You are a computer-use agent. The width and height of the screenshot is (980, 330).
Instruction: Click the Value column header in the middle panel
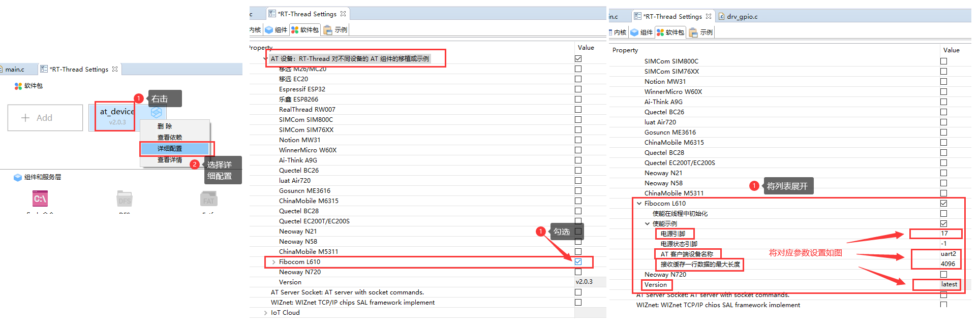[586, 48]
